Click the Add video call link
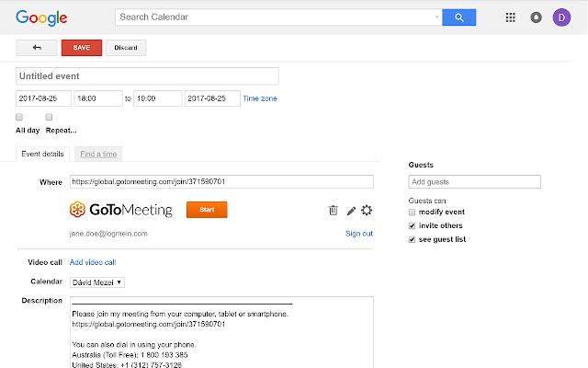This screenshot has height=368, width=588. click(92, 263)
